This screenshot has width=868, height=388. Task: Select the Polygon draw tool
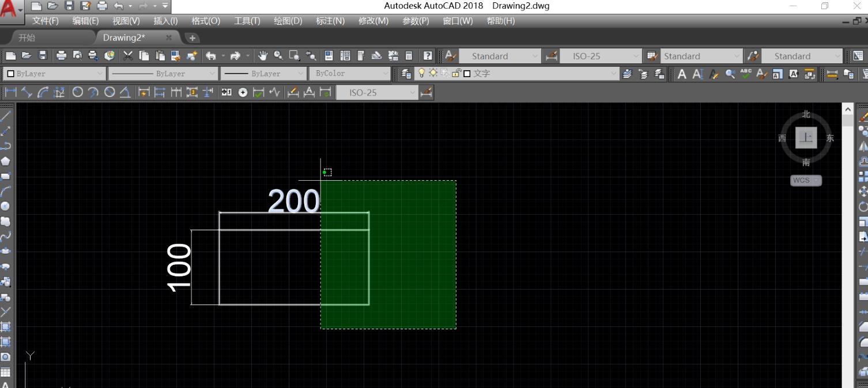(6, 161)
